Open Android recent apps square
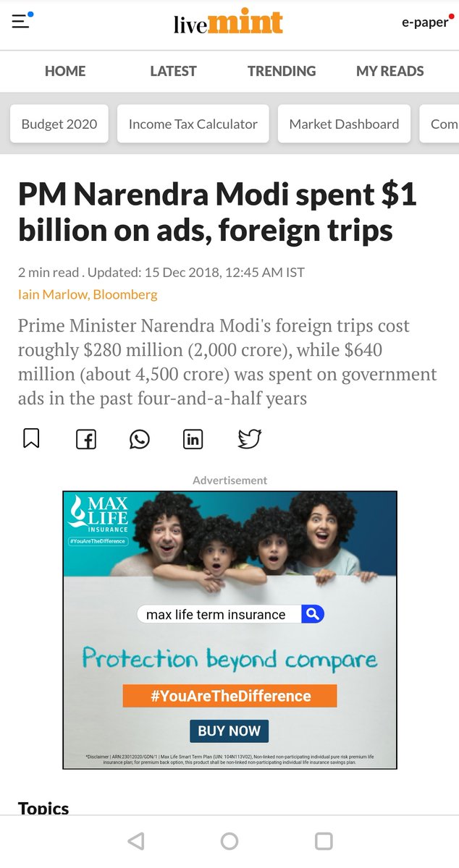The image size is (459, 868). tap(324, 841)
